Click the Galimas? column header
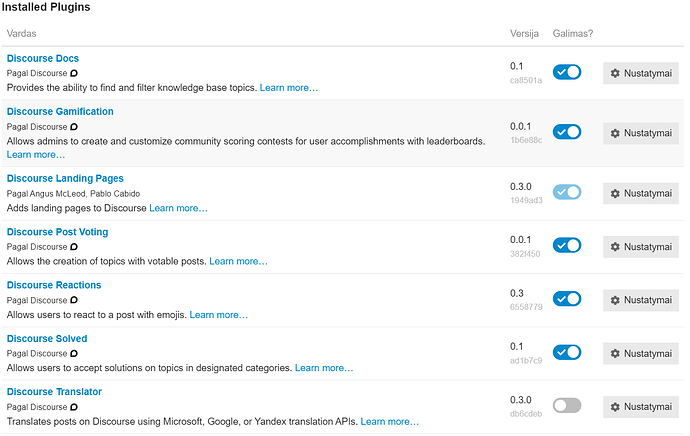This screenshot has width=690, height=436. click(x=573, y=33)
